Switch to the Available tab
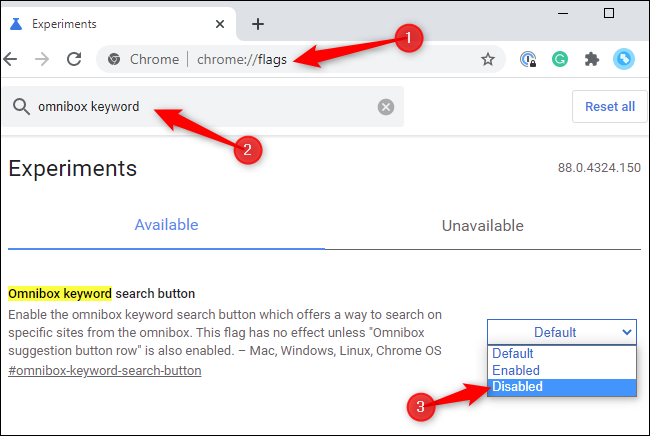The width and height of the screenshot is (650, 436). tap(166, 225)
